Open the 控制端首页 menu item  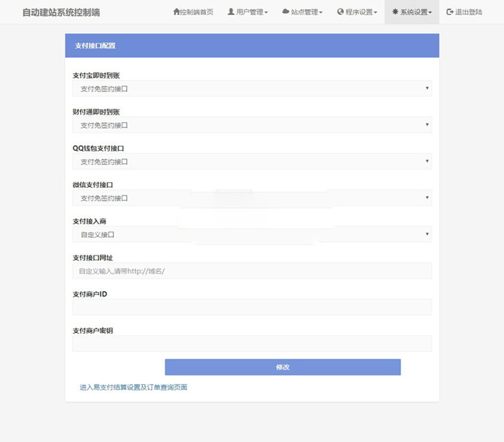[x=193, y=12]
